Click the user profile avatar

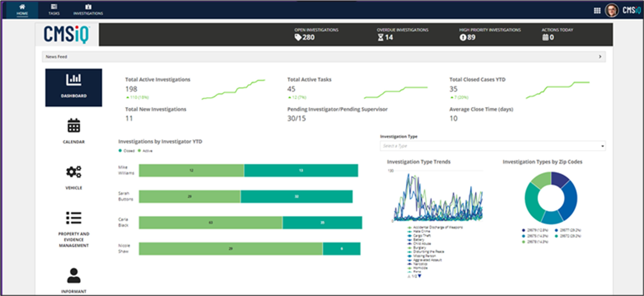pos(611,10)
